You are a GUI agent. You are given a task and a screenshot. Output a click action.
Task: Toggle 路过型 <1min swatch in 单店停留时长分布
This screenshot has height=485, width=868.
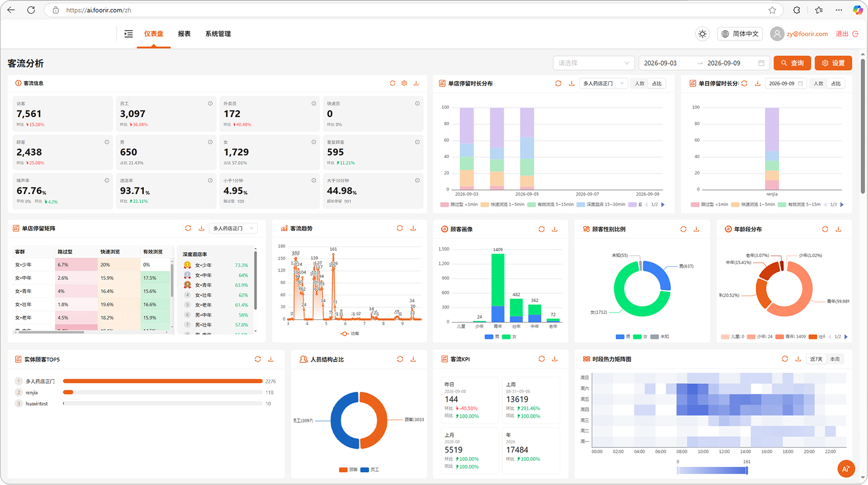click(444, 205)
